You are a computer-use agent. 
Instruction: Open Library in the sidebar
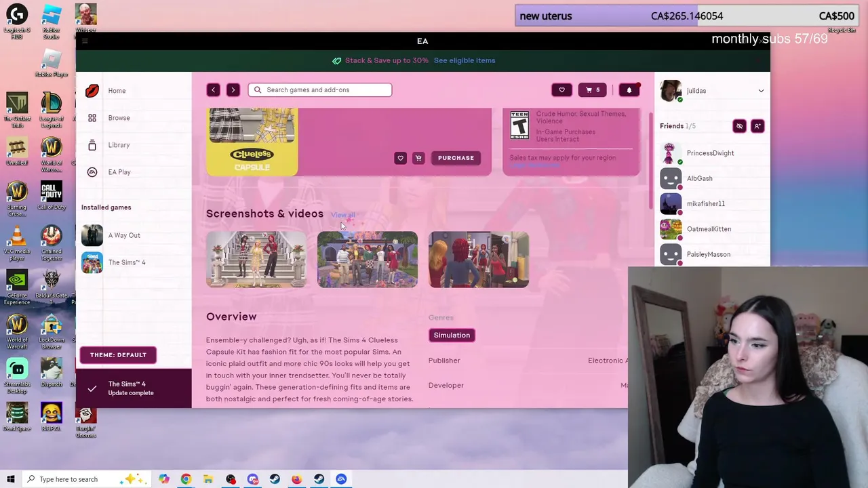point(119,145)
